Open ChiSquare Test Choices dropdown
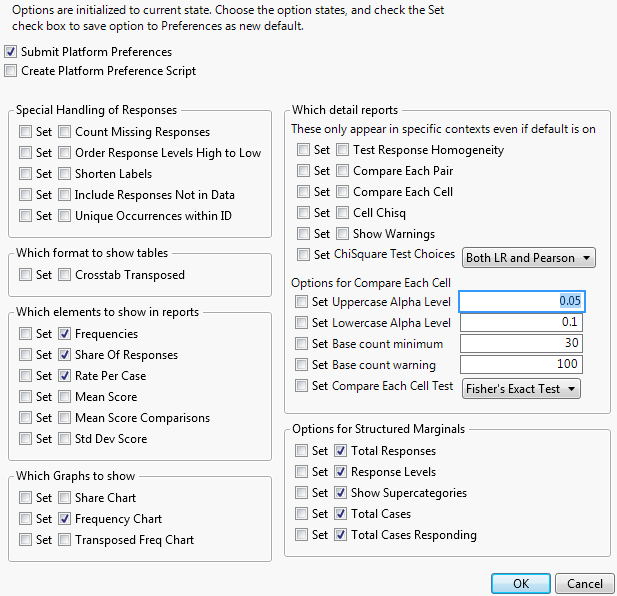This screenshot has width=617, height=596. coord(529,258)
